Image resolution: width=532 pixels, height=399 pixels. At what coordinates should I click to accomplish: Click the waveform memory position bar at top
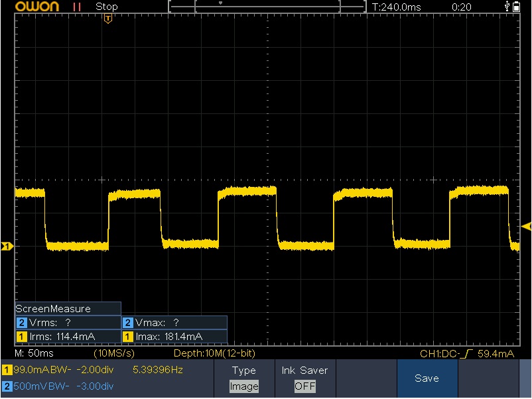pos(267,7)
